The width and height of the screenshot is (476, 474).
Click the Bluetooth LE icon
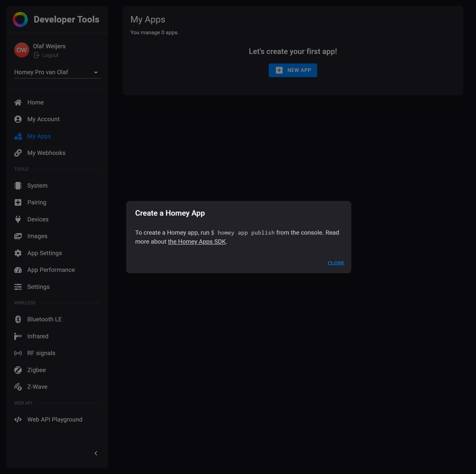tap(18, 319)
